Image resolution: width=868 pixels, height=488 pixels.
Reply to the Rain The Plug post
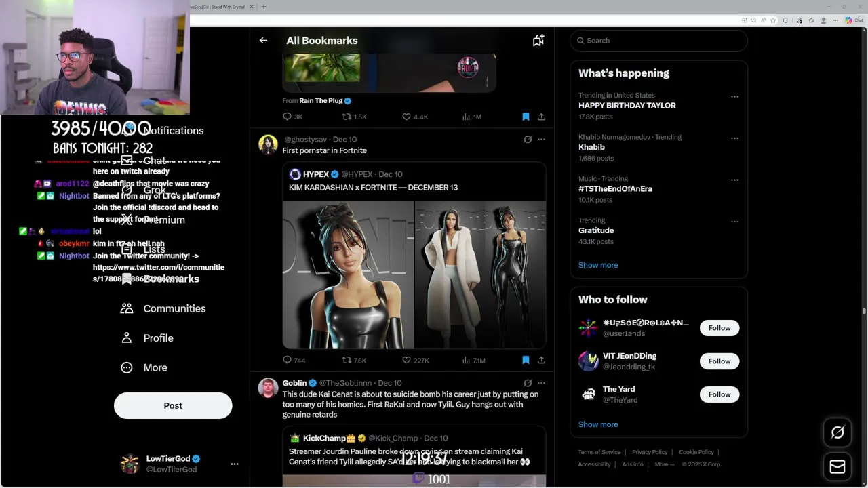tap(293, 117)
